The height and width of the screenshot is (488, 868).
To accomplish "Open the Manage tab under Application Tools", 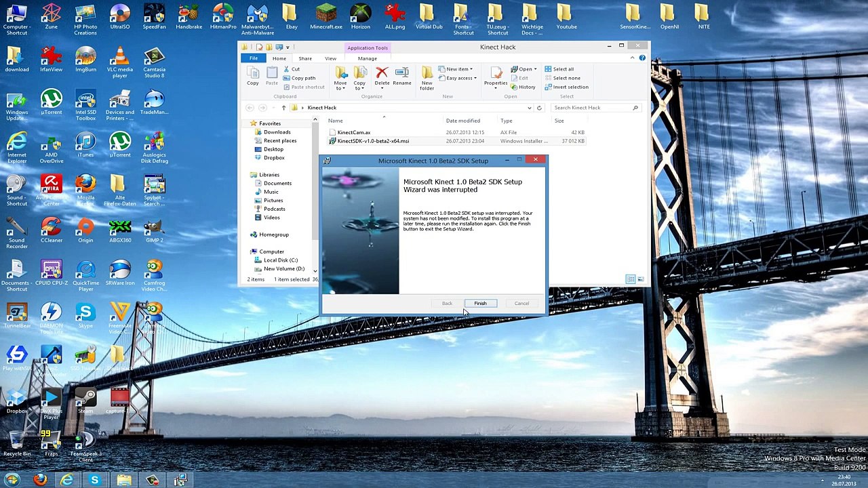I will pos(367,58).
